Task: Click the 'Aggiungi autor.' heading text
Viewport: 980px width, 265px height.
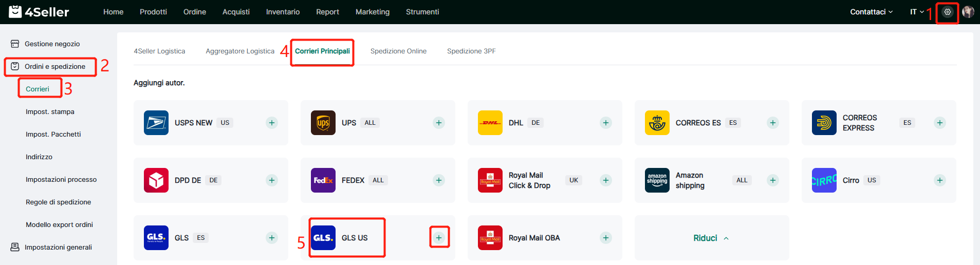Action: [x=159, y=83]
